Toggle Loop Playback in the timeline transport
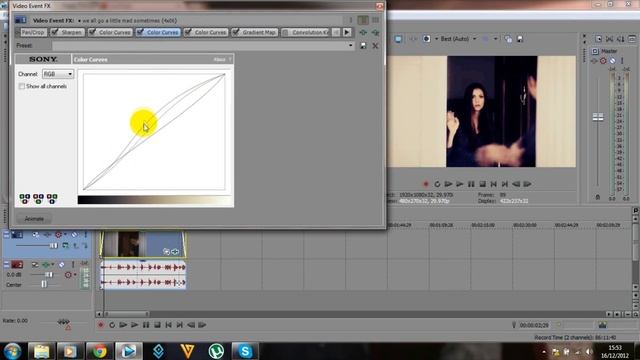This screenshot has width=640, height=360. point(112,325)
